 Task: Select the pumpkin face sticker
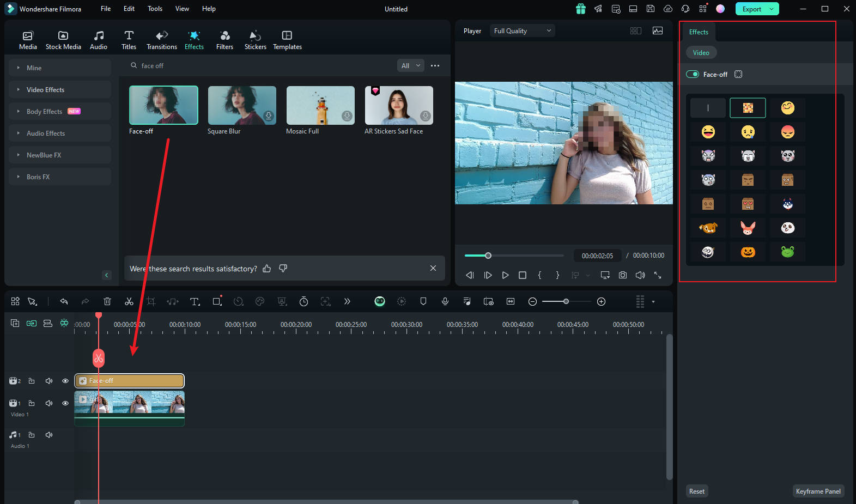(x=748, y=252)
